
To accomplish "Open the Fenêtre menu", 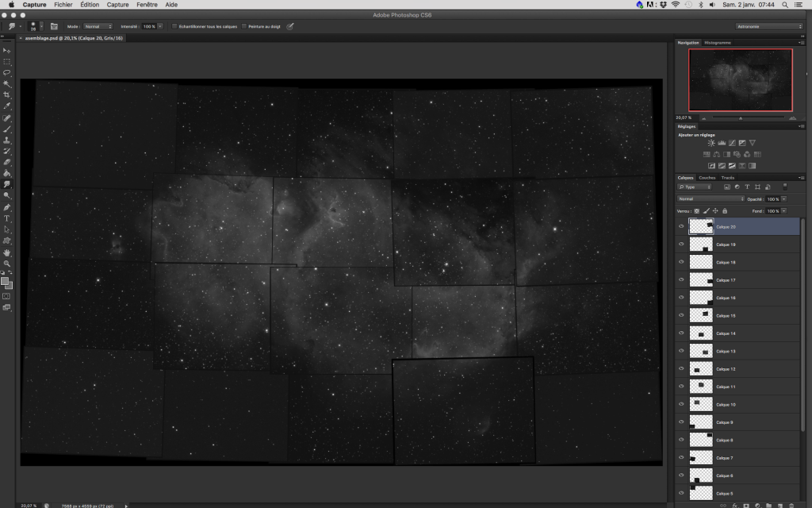I will tap(147, 5).
